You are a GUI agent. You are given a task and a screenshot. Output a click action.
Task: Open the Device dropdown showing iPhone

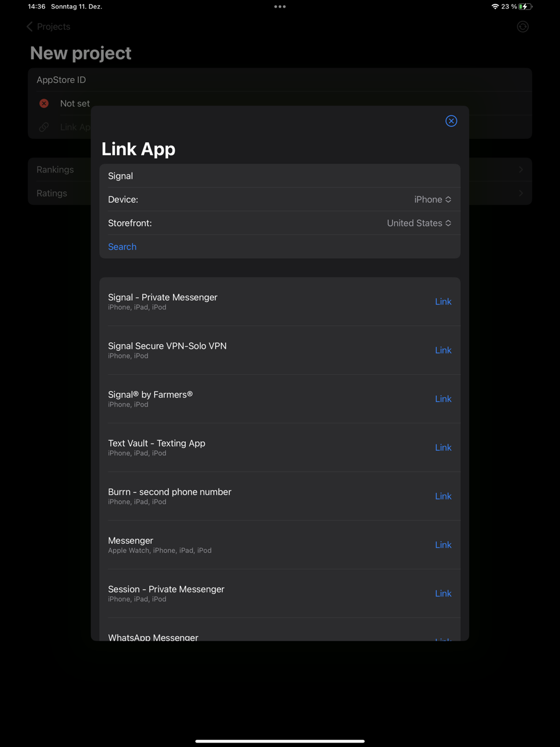tap(432, 199)
